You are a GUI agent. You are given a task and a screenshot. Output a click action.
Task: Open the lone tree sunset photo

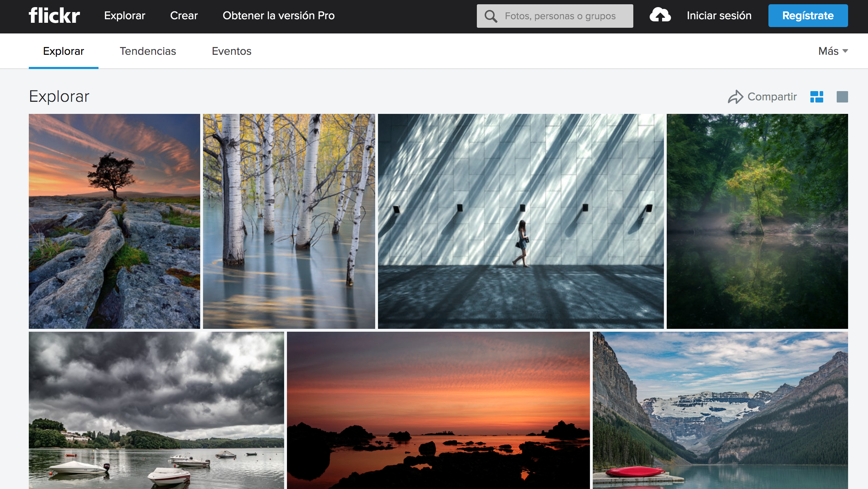point(115,221)
